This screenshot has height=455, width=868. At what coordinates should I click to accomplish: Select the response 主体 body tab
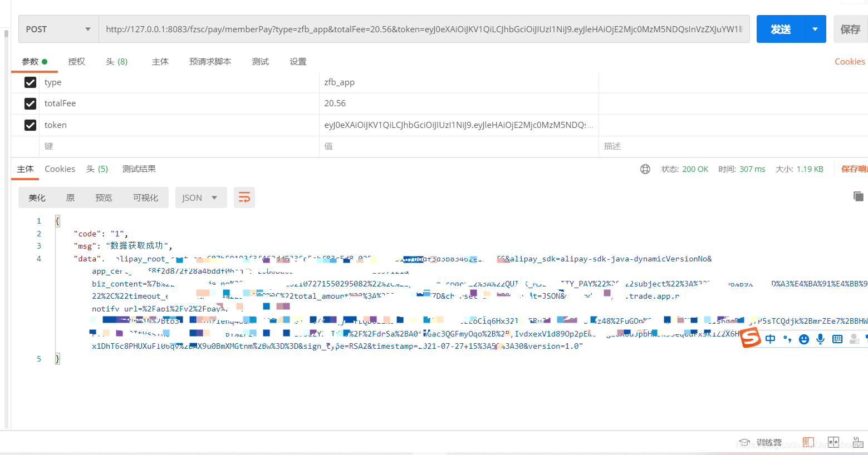(x=25, y=169)
